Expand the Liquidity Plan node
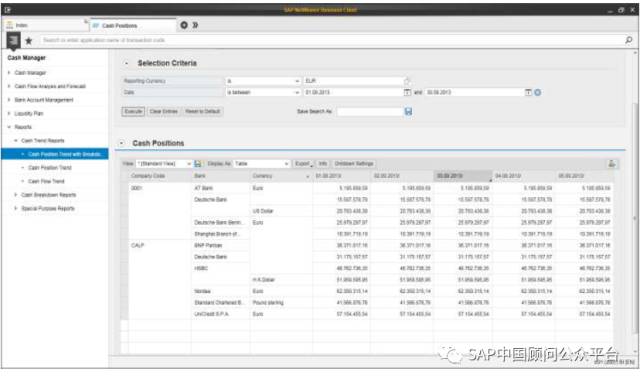Screen dimensions: 640x382 9,113
